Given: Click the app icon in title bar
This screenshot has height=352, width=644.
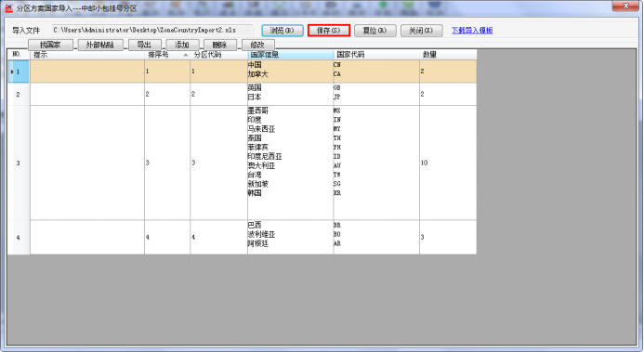Looking at the screenshot, I should [8, 7].
